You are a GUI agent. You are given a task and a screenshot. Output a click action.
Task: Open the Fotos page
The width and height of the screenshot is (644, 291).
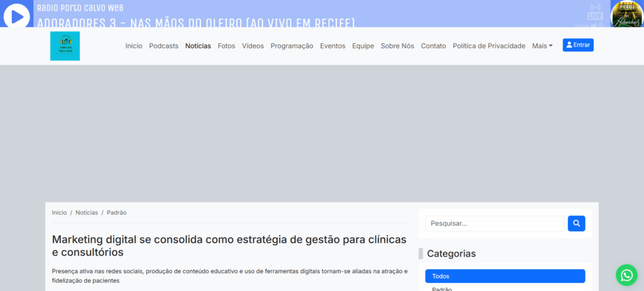(226, 46)
